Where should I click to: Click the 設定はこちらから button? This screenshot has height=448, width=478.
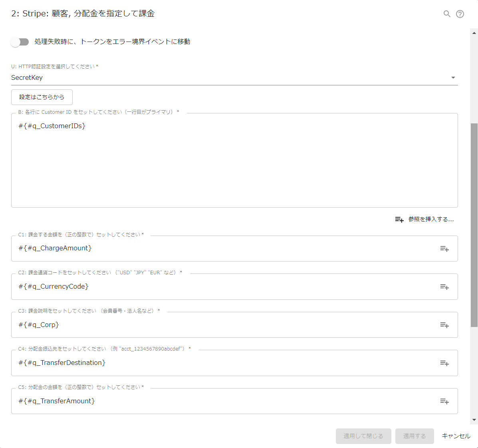coord(42,97)
